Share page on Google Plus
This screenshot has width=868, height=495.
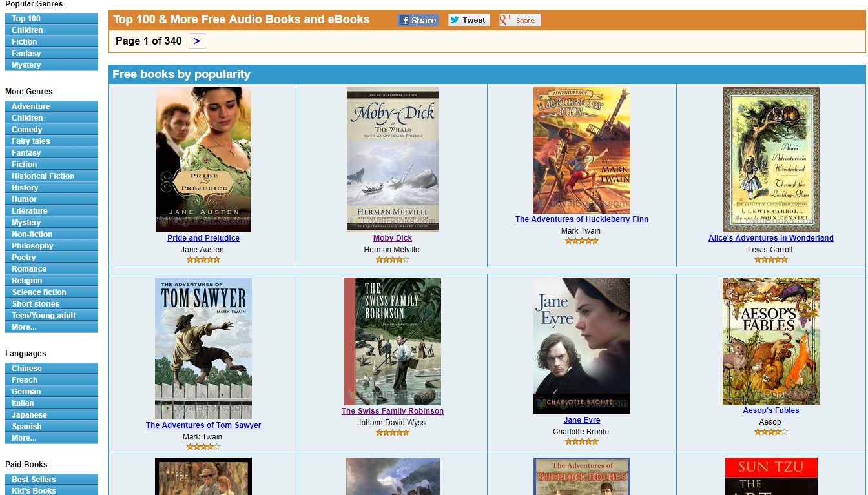(x=519, y=20)
